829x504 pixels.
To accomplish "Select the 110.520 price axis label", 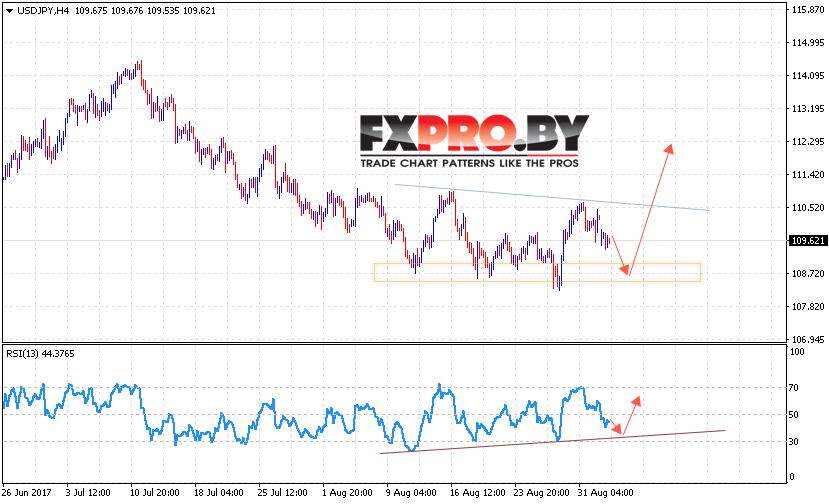I will point(808,208).
